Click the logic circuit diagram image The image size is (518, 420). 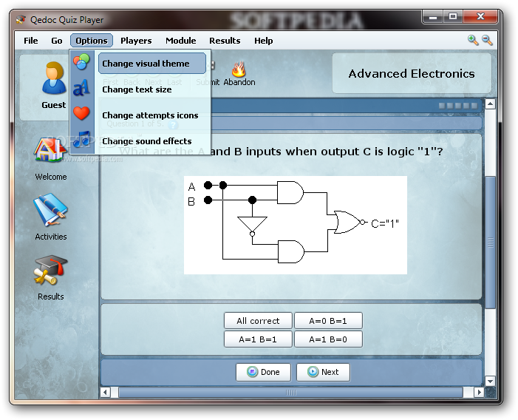[x=296, y=225]
